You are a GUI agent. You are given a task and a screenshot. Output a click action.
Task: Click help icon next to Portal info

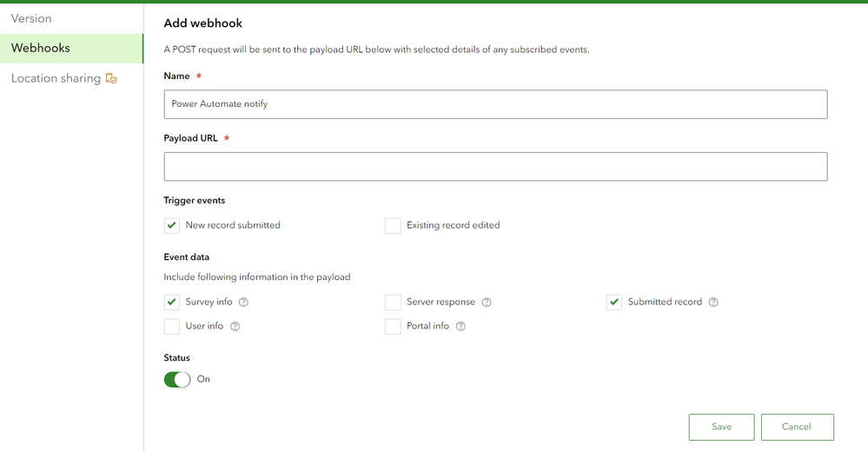(x=461, y=327)
